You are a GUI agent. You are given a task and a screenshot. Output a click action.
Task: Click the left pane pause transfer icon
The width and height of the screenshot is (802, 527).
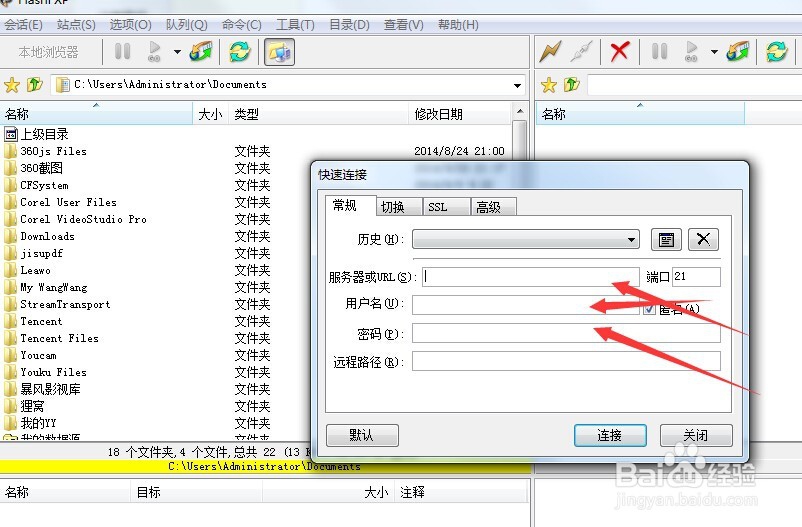122,51
